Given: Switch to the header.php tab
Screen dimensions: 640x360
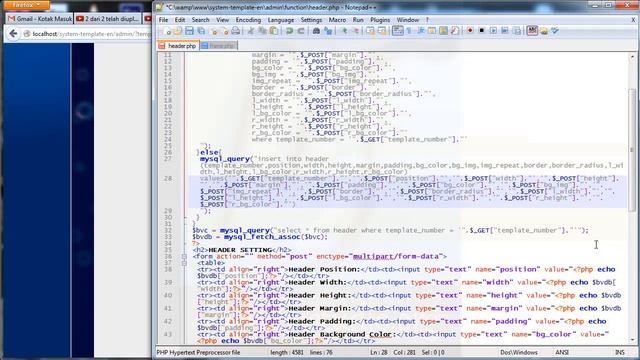Looking at the screenshot, I should point(178,46).
